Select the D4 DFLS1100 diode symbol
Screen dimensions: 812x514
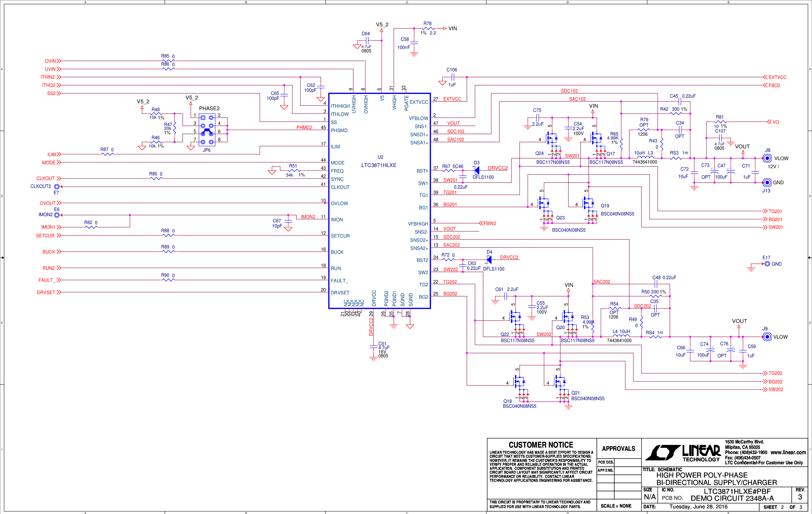[x=489, y=259]
